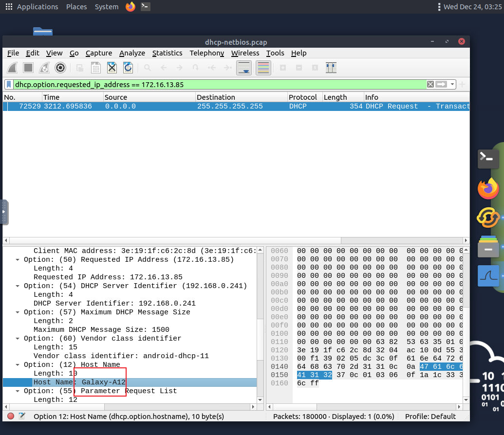Screen dimensions: 504x435
Task: Launch terminal from top panel
Action: click(145, 6)
